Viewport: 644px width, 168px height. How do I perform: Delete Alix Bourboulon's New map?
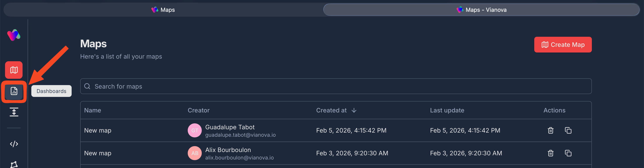(550, 153)
